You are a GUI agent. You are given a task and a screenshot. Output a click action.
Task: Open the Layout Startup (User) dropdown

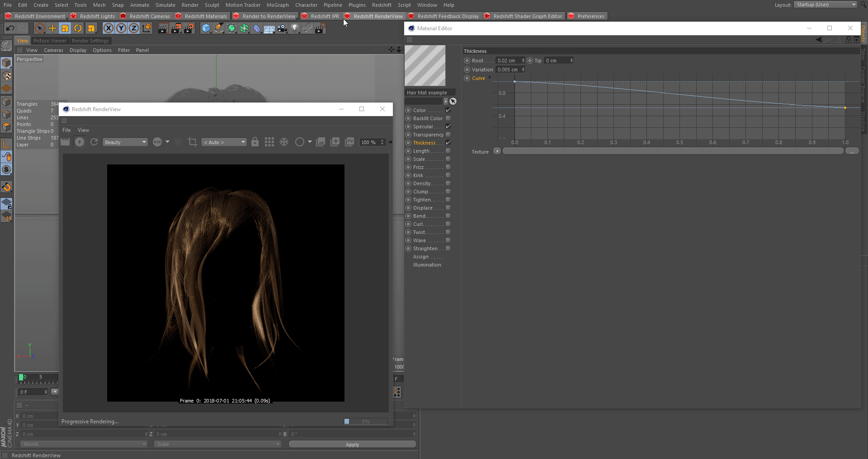tap(825, 5)
